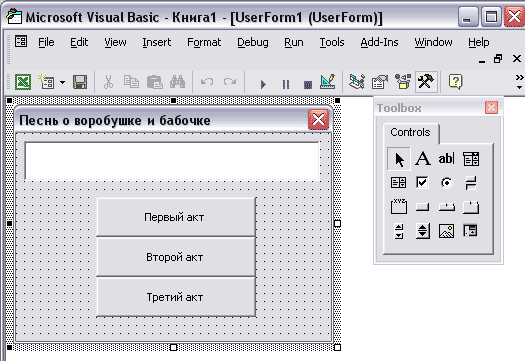Click the Третий акт button on form
The image size is (525, 361).
coord(176,297)
